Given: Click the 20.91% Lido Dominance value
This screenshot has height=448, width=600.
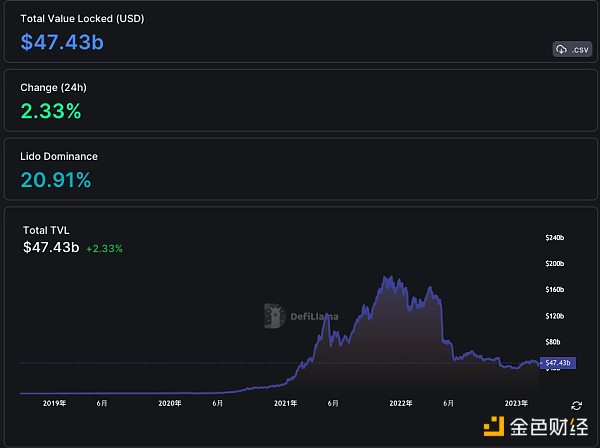Looking at the screenshot, I should [56, 180].
